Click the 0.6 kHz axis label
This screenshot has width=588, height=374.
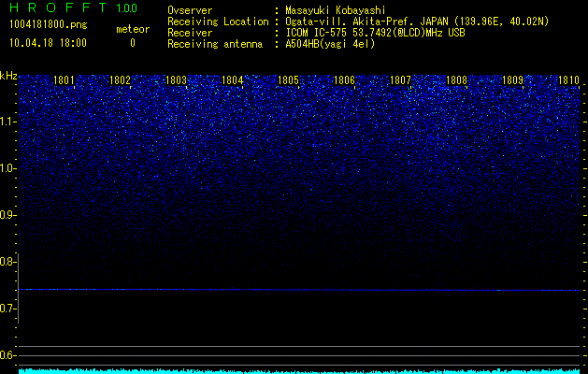point(7,355)
